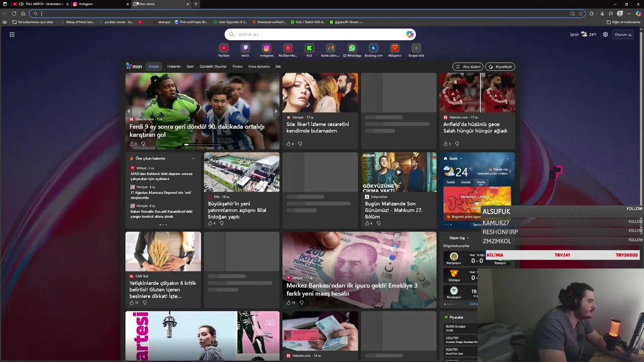Switch weather card to Günlük view

(x=466, y=182)
